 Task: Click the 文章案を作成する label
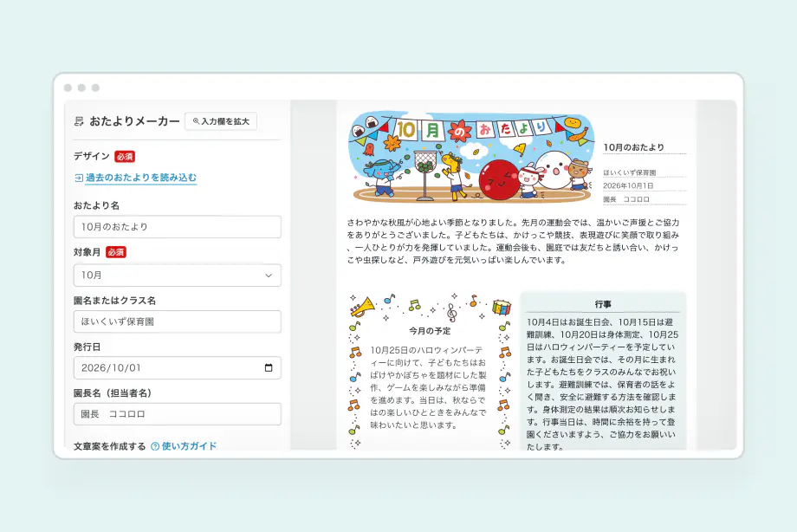coord(109,446)
